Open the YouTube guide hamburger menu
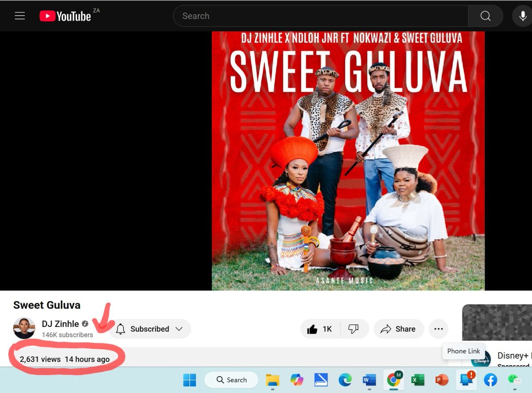The image size is (532, 393). tap(20, 16)
